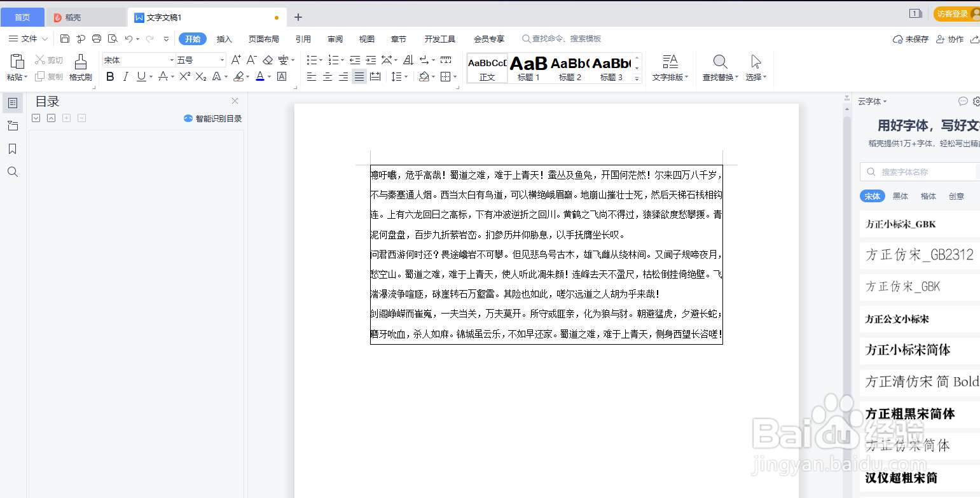Click the 搜索字体名称 search field
Screen dimensions: 980x498
(x=922, y=172)
